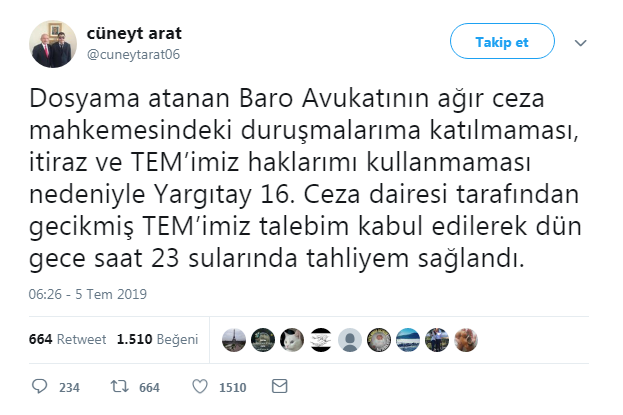The width and height of the screenshot is (623, 415).
Task: Click the 234 reply count
Action: point(69,388)
